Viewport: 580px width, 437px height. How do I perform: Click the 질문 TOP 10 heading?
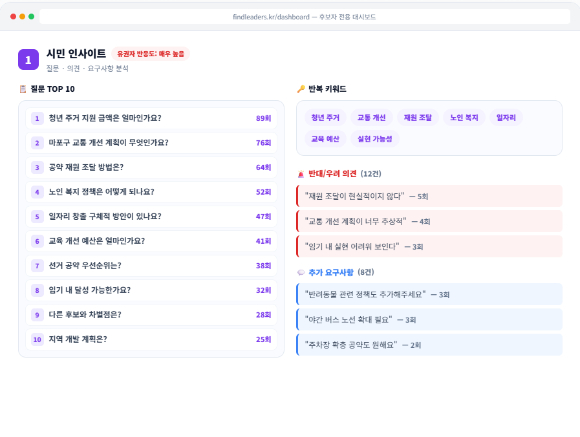[x=53, y=89]
